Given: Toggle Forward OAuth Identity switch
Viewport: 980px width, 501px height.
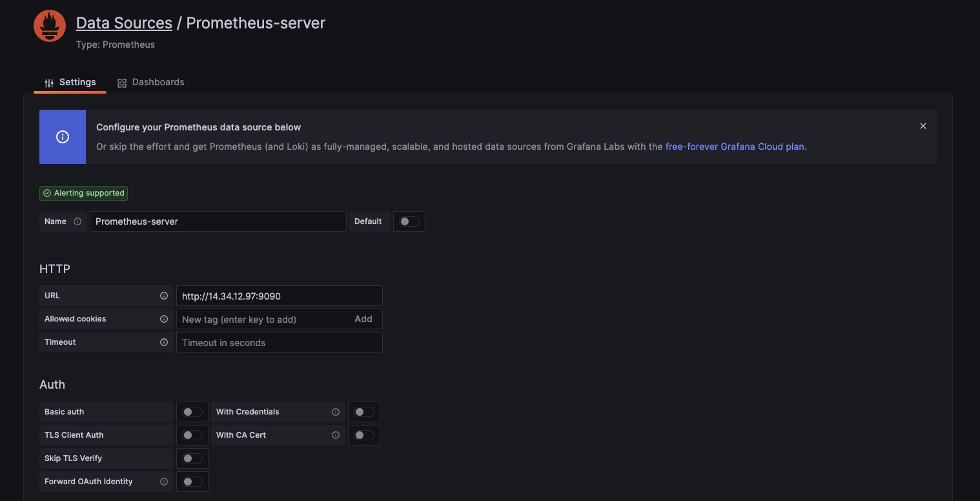Looking at the screenshot, I should 192,482.
